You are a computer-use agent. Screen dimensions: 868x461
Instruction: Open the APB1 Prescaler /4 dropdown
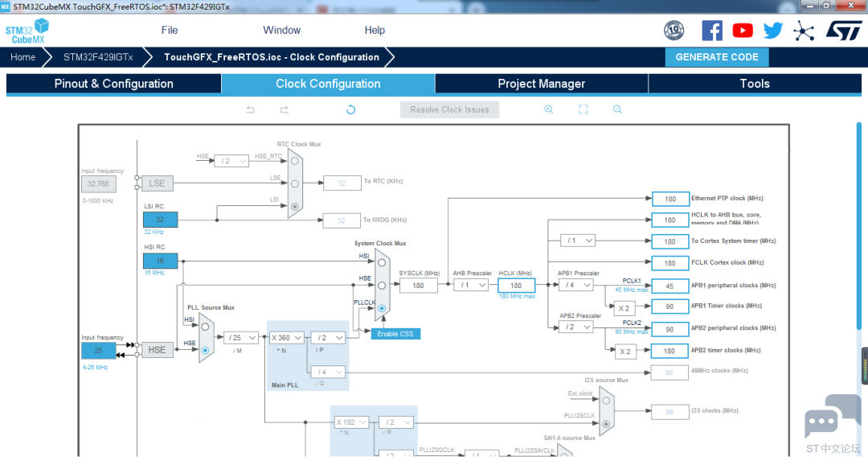[x=577, y=284]
